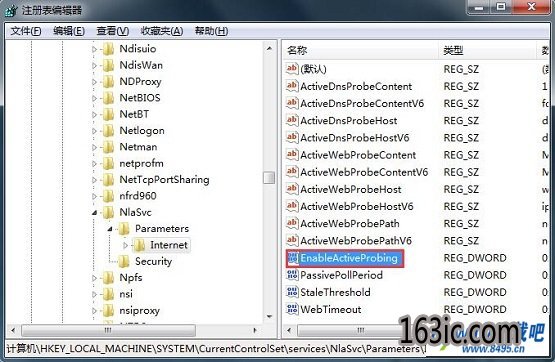Expand the NetBIOS tree node
555x362 pixels.
pos(94,98)
